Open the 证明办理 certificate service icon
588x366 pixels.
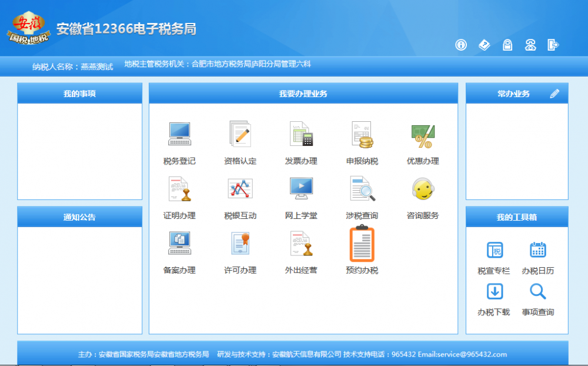[178, 194]
